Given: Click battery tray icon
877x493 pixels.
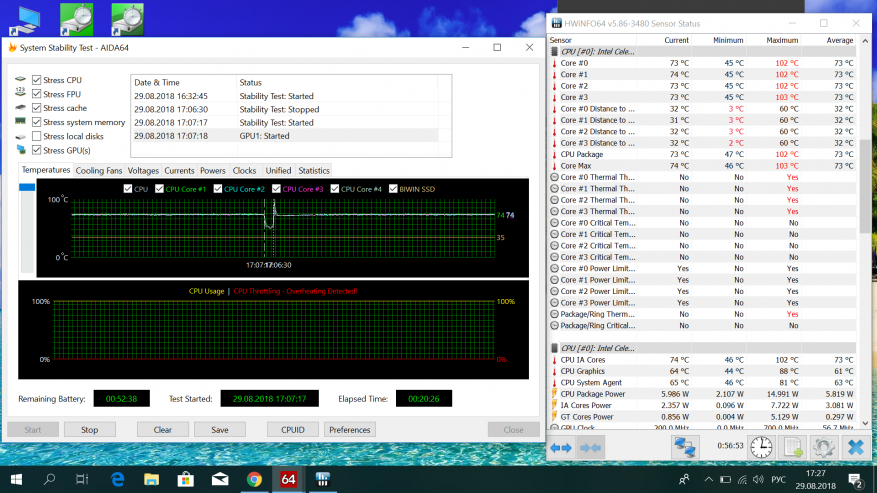Looking at the screenshot, I should 725,480.
